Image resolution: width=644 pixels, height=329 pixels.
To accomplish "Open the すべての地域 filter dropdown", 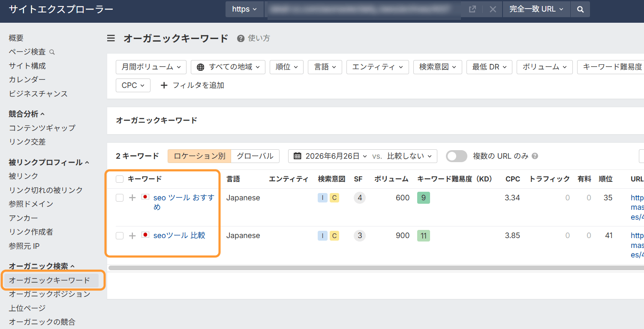I will [228, 67].
